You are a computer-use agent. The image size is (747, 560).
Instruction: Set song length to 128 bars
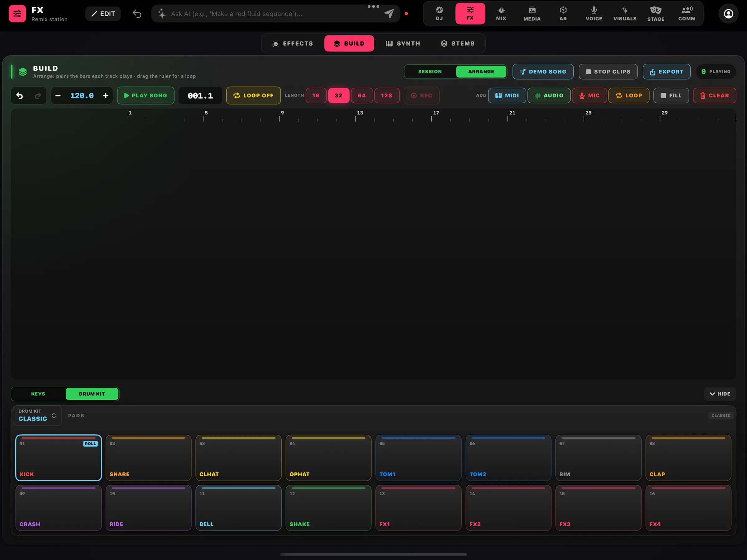[x=387, y=96]
